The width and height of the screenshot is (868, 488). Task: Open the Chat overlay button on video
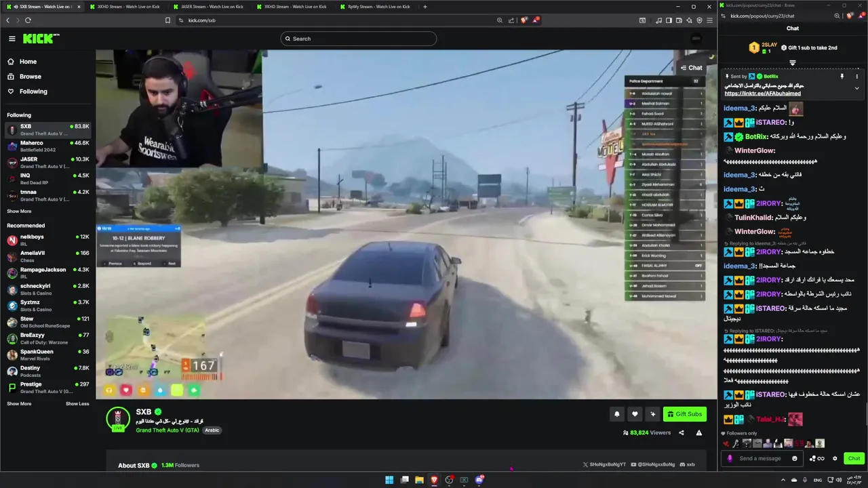[692, 68]
